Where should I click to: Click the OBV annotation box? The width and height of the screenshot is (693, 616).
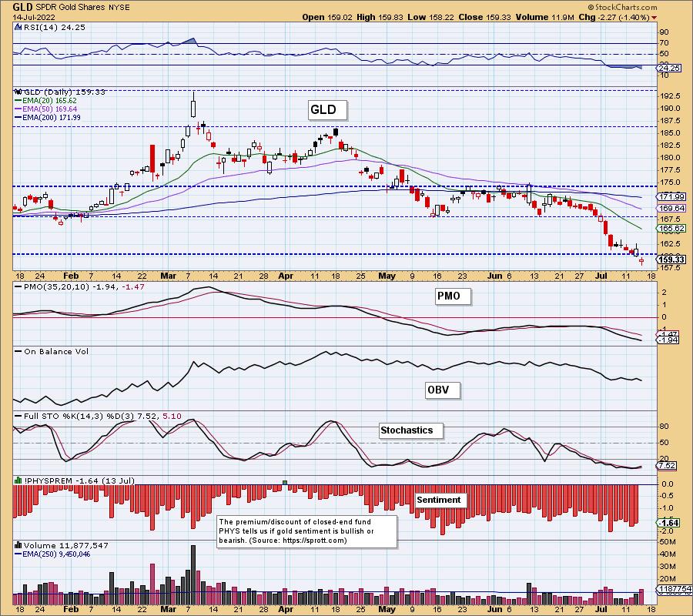[442, 390]
